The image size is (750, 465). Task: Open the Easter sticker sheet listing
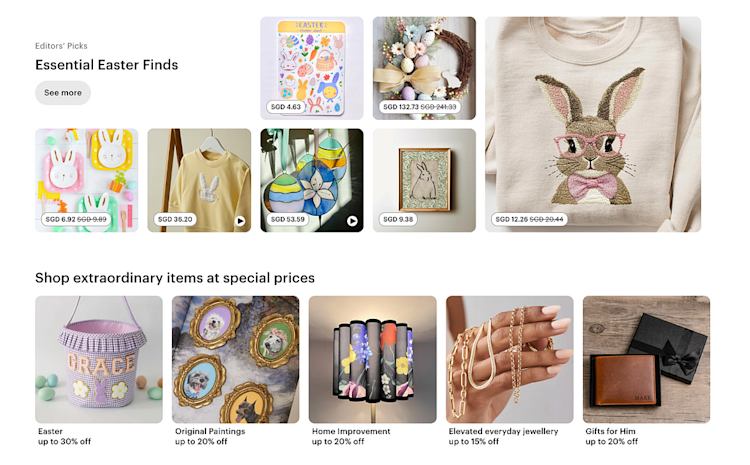click(x=312, y=68)
